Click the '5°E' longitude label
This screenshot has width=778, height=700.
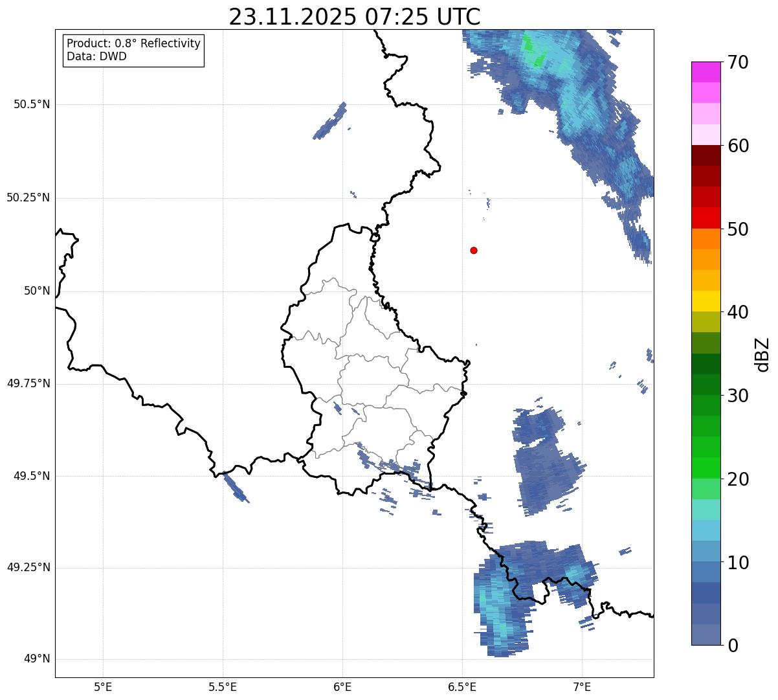coord(103,686)
